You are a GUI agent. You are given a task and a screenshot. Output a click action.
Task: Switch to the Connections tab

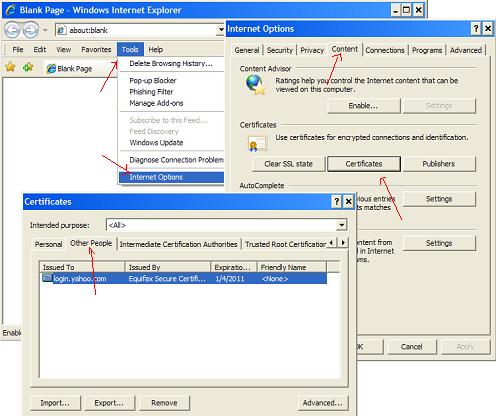pos(385,50)
